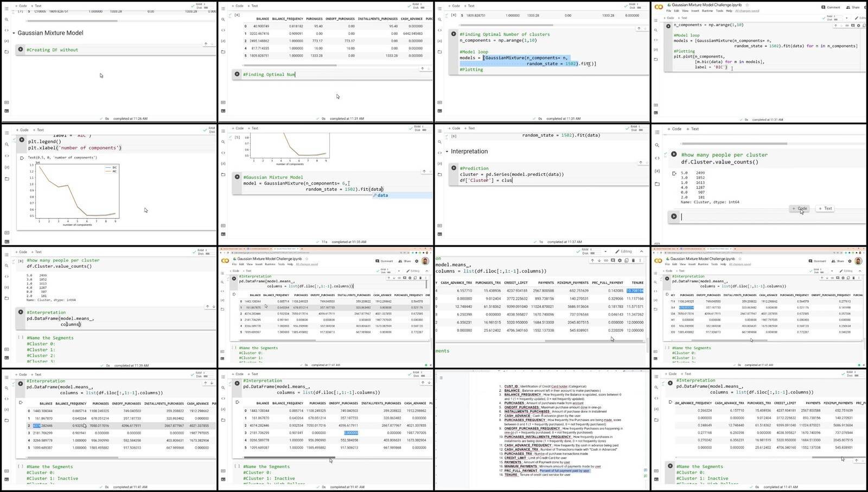Open File menu in the BIC label frame
This screenshot has height=492, width=868.
tap(669, 11)
